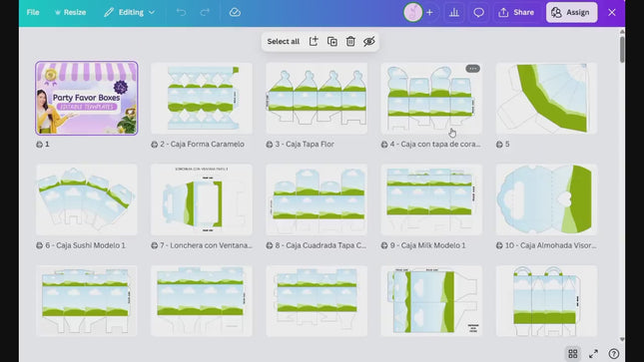
Task: Click the Assign button
Action: [571, 12]
